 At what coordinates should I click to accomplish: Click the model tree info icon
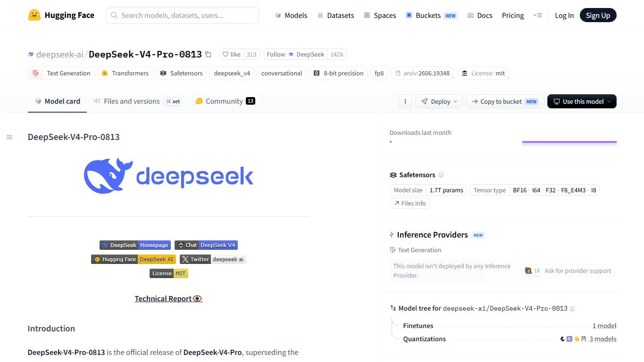572,309
